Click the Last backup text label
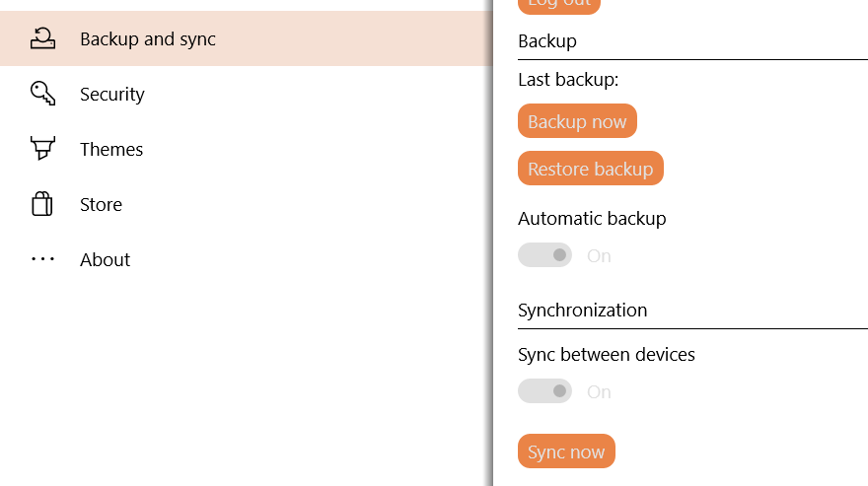The height and width of the screenshot is (486, 868). pos(568,80)
